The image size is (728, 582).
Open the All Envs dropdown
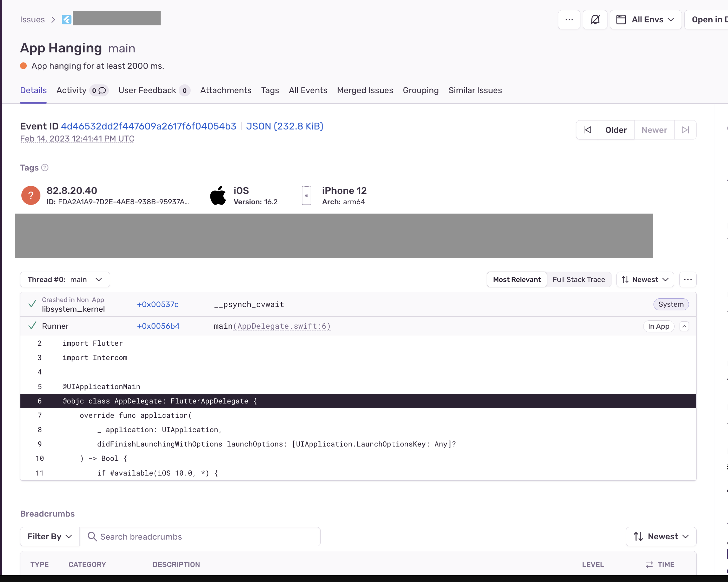click(645, 20)
